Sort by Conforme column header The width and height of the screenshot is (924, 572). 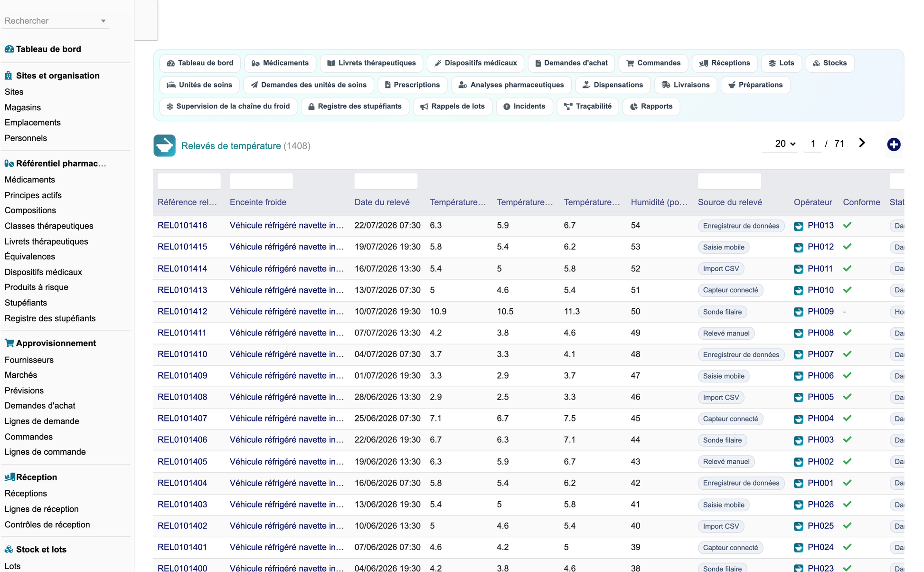pos(861,202)
